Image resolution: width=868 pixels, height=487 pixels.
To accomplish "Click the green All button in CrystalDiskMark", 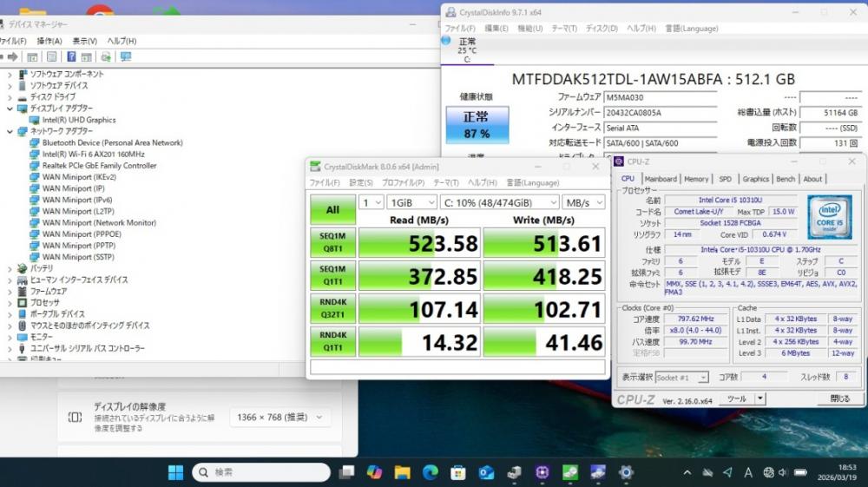I will coord(332,210).
